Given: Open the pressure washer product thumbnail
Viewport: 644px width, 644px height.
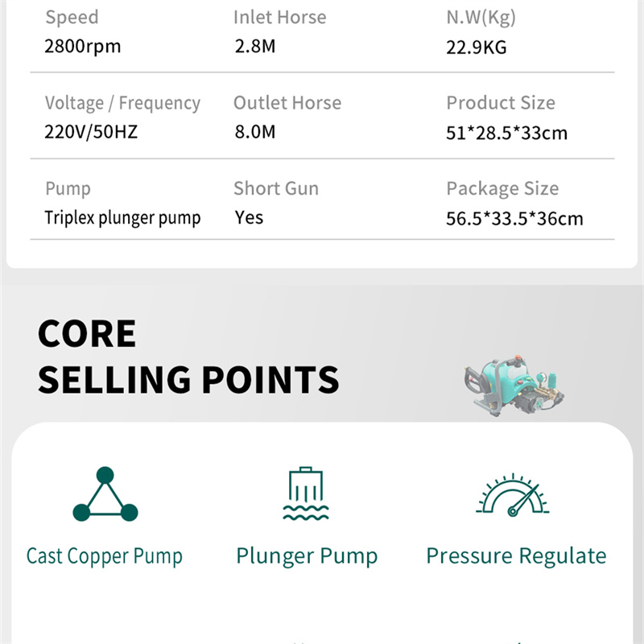Looking at the screenshot, I should click(514, 386).
